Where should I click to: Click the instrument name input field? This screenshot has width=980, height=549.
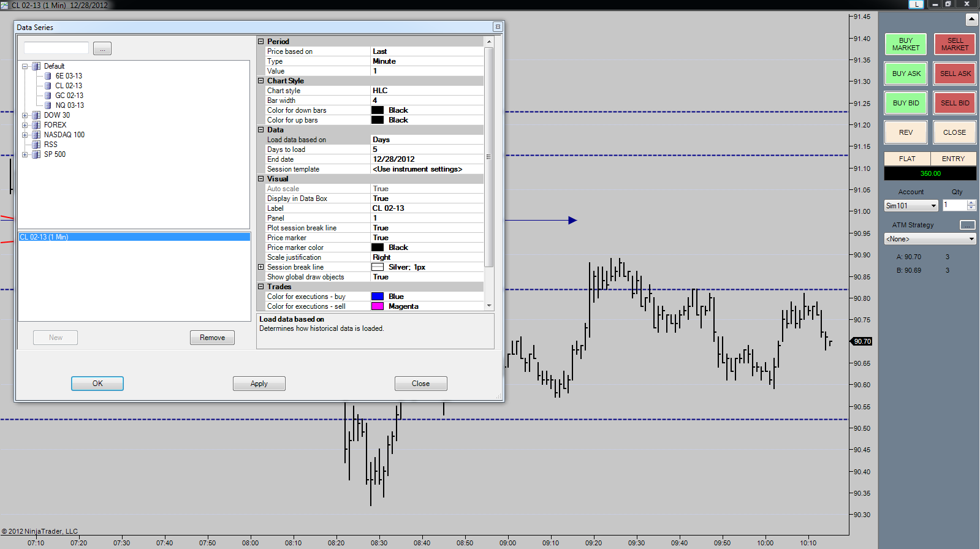coord(56,48)
